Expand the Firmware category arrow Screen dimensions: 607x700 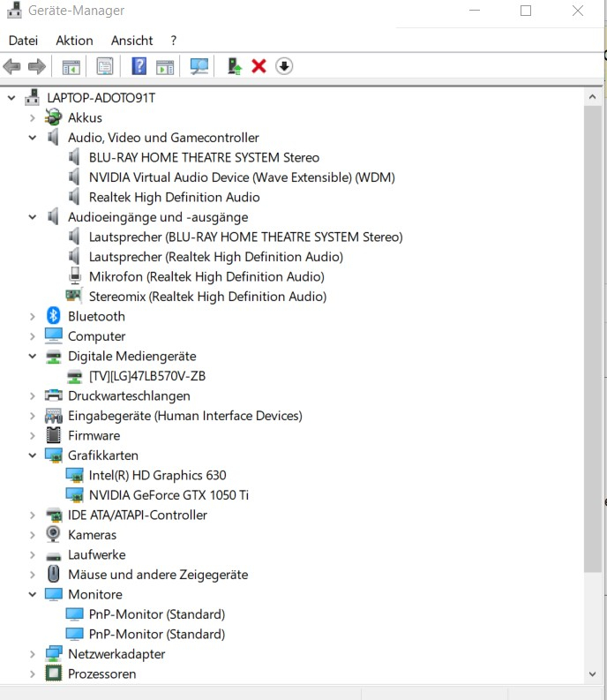pos(32,435)
